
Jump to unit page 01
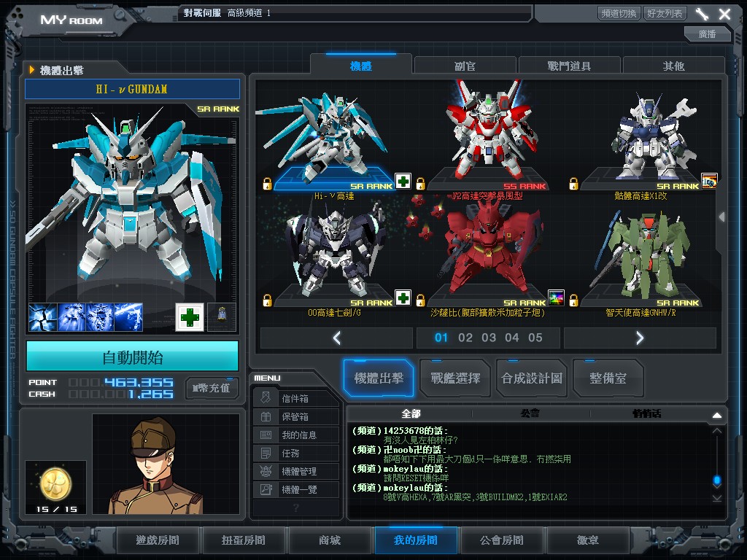tap(441, 338)
